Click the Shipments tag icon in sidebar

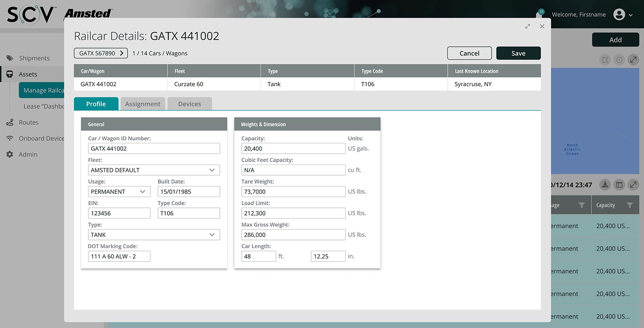tap(9, 58)
